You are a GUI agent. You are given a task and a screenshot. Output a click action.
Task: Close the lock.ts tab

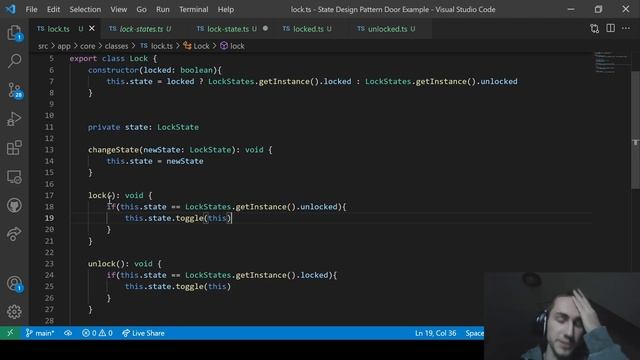click(92, 29)
